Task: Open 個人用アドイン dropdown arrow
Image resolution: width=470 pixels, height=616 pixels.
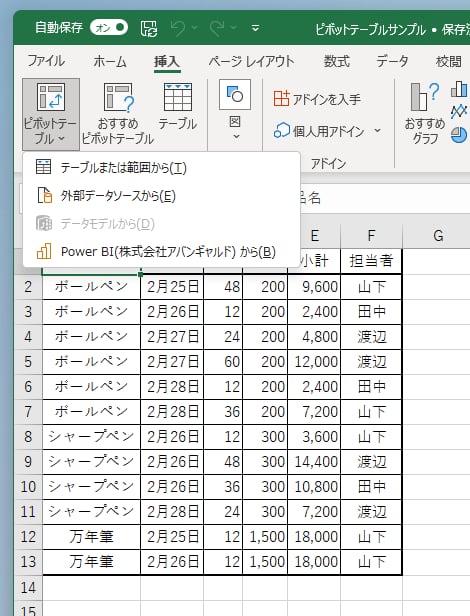Action: point(377,130)
